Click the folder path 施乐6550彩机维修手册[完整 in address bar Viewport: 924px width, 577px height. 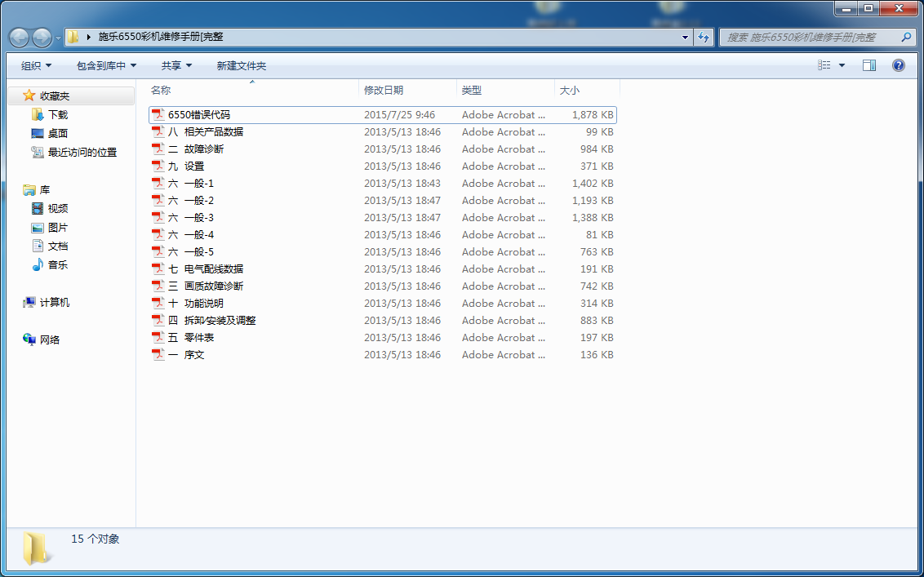point(161,37)
